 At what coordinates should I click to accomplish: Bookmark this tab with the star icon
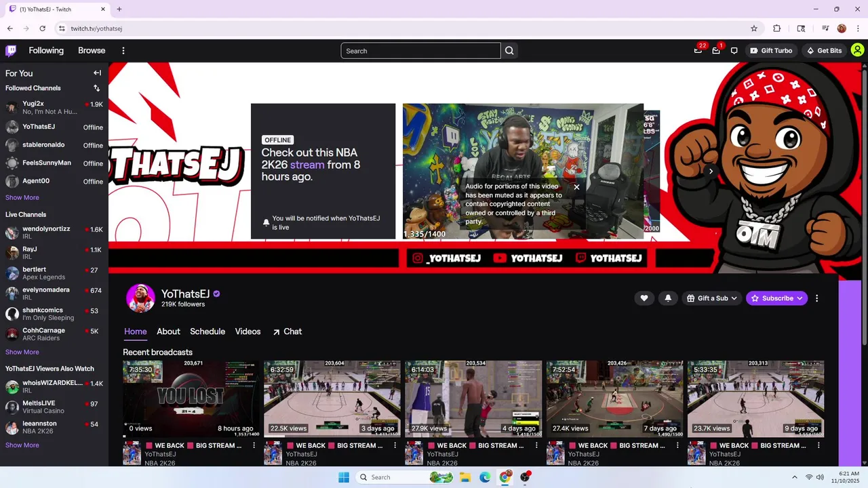pyautogui.click(x=753, y=28)
